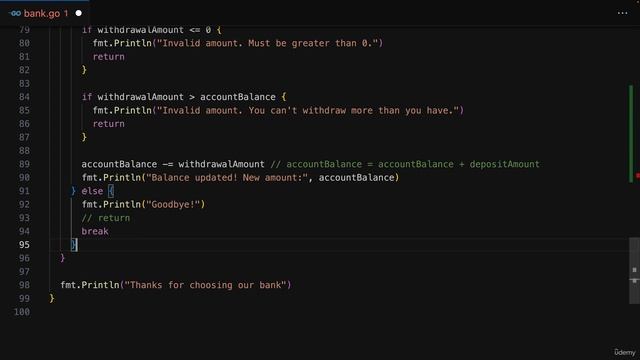This screenshot has width=640, height=360.
Task: Click the green change marker in the overview ruler
Action: (x=631, y=134)
